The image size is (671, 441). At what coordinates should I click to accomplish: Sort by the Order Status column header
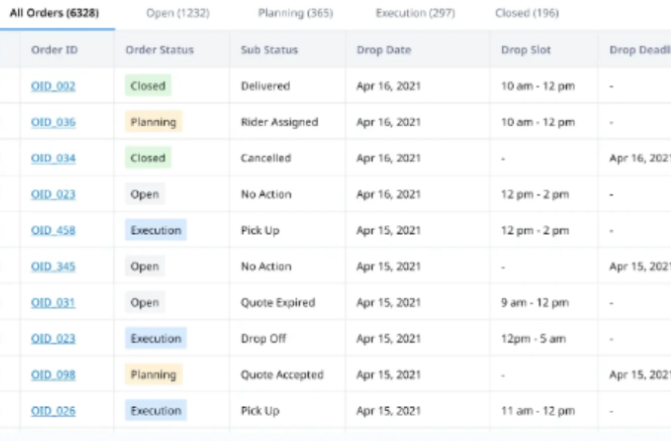(x=160, y=50)
